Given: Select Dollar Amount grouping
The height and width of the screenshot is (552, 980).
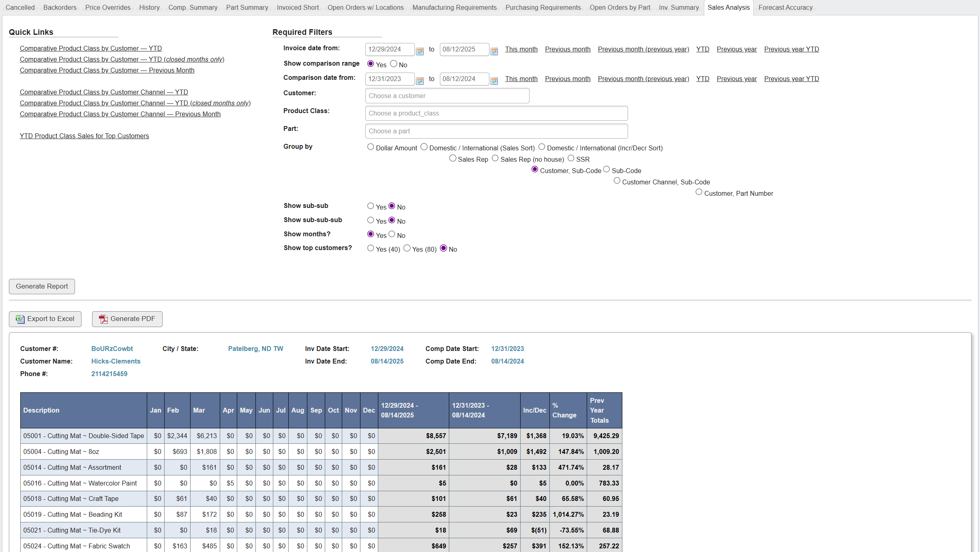Looking at the screenshot, I should pos(370,147).
